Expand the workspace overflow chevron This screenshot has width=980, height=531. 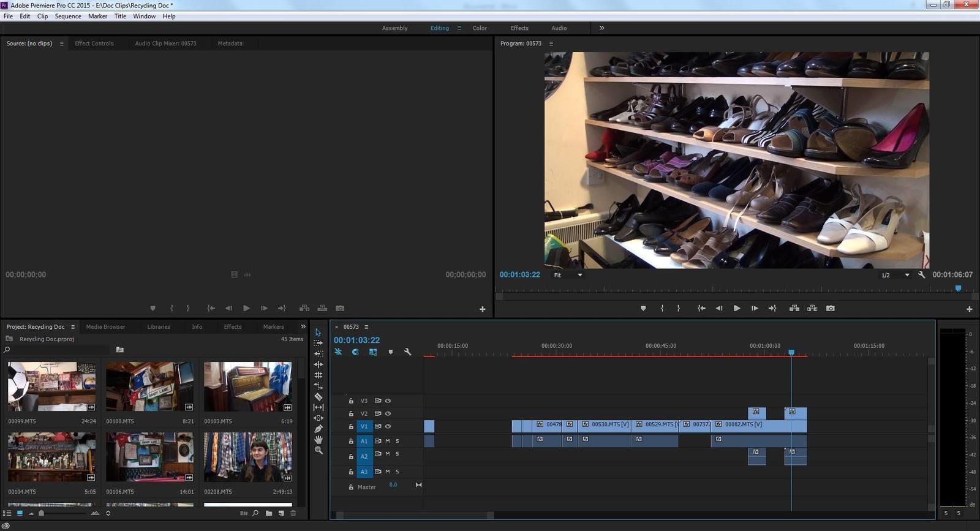tap(601, 28)
